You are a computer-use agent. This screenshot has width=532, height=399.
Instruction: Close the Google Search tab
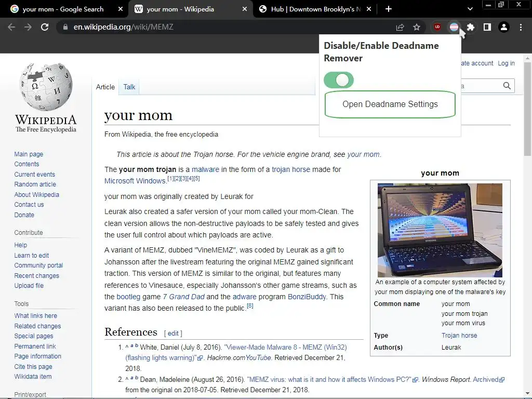click(x=121, y=9)
